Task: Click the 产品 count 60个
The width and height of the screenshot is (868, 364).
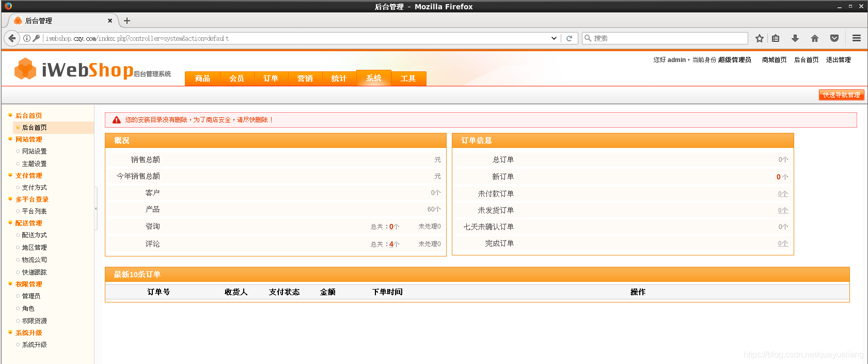Action: pyautogui.click(x=434, y=209)
